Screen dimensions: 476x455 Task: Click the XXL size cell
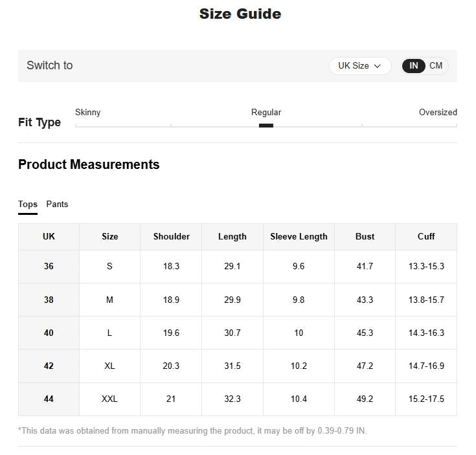coord(109,399)
